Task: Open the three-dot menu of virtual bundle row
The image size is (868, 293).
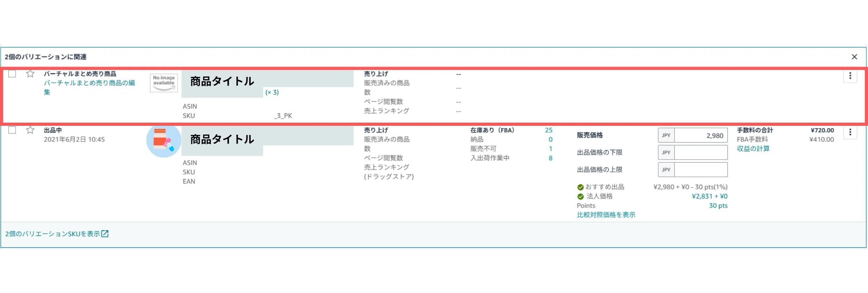Action: pyautogui.click(x=850, y=76)
